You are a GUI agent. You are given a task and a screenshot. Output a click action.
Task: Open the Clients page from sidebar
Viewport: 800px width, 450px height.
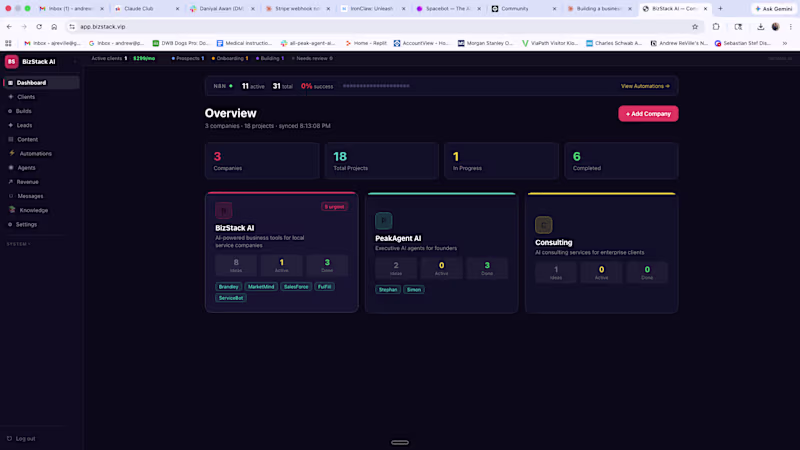[x=41, y=97]
